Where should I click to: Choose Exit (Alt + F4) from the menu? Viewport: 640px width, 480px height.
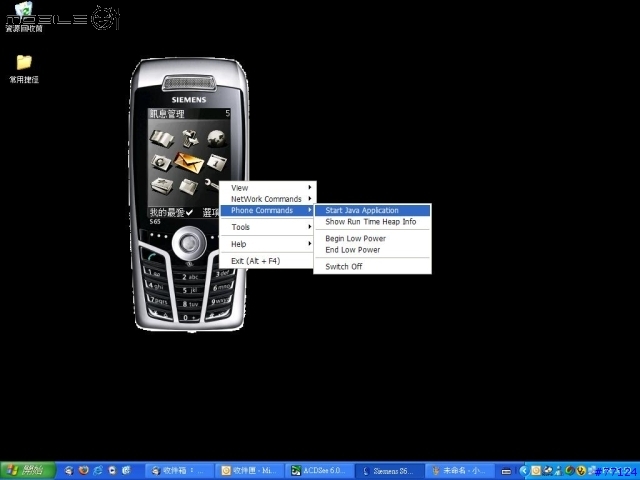268,261
